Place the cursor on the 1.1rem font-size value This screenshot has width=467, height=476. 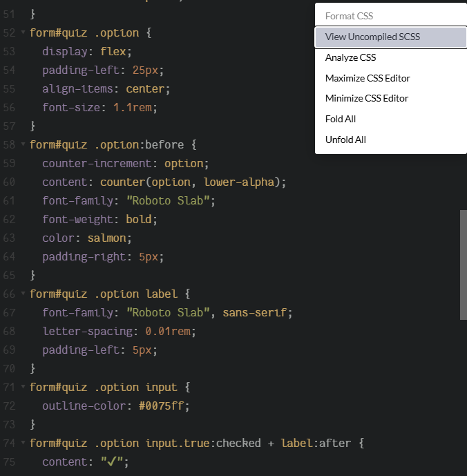(x=133, y=108)
